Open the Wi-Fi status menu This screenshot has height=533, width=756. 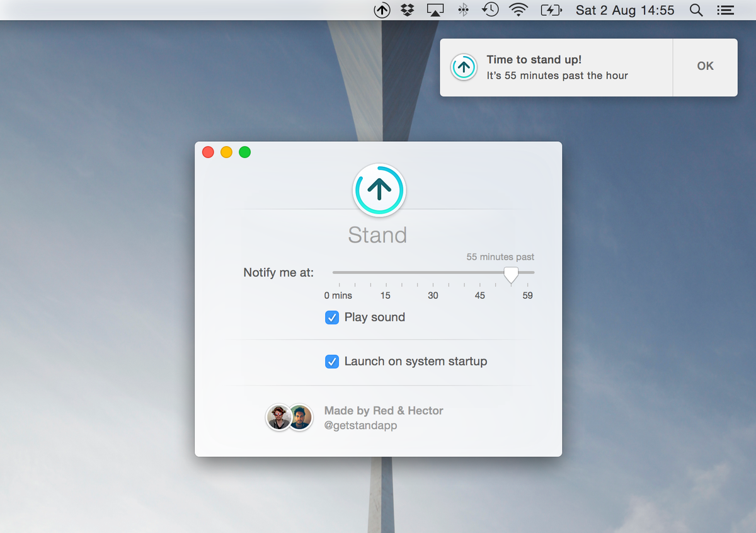point(518,10)
